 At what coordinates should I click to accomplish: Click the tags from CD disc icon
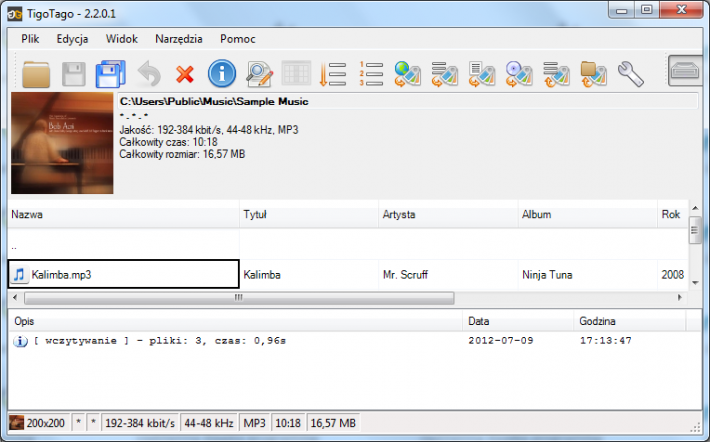point(519,74)
